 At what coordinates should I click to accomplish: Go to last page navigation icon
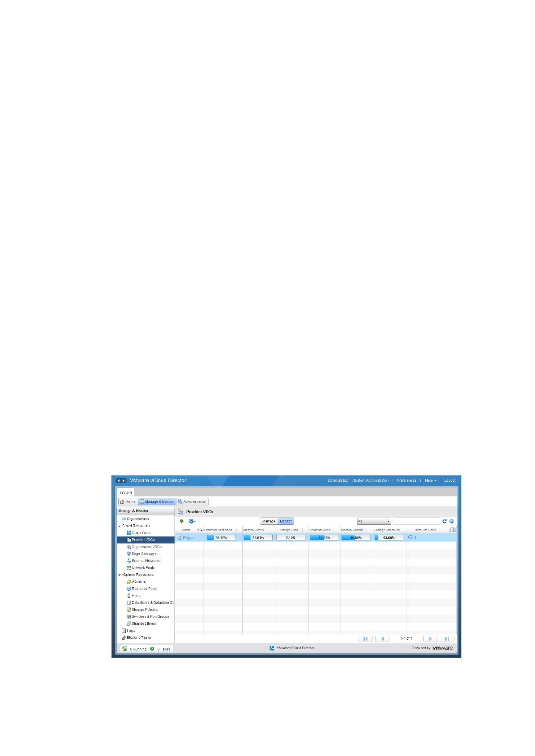447,638
